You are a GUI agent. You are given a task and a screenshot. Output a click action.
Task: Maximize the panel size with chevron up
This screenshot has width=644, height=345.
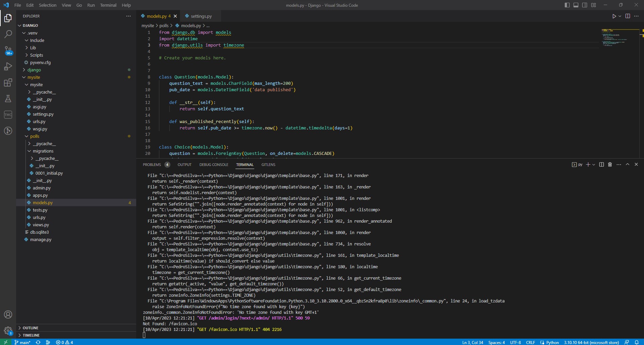pyautogui.click(x=627, y=165)
